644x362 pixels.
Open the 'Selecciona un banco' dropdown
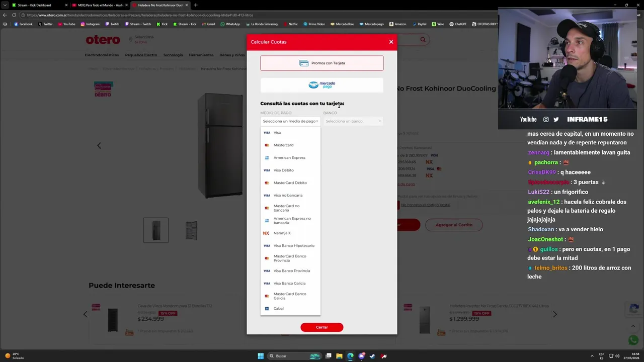click(353, 121)
